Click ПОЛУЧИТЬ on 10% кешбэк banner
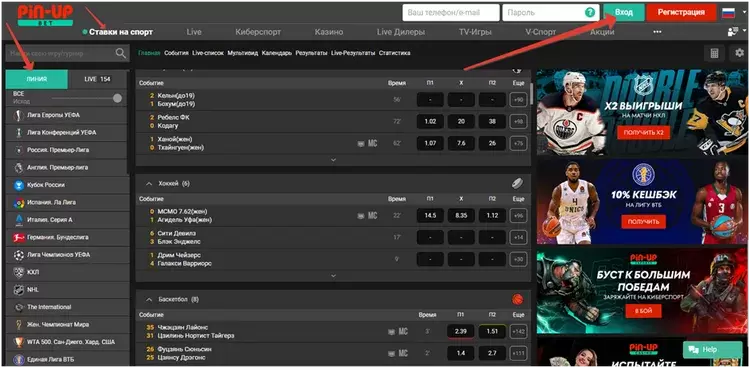Screen dimensions: 750x368 (643, 222)
